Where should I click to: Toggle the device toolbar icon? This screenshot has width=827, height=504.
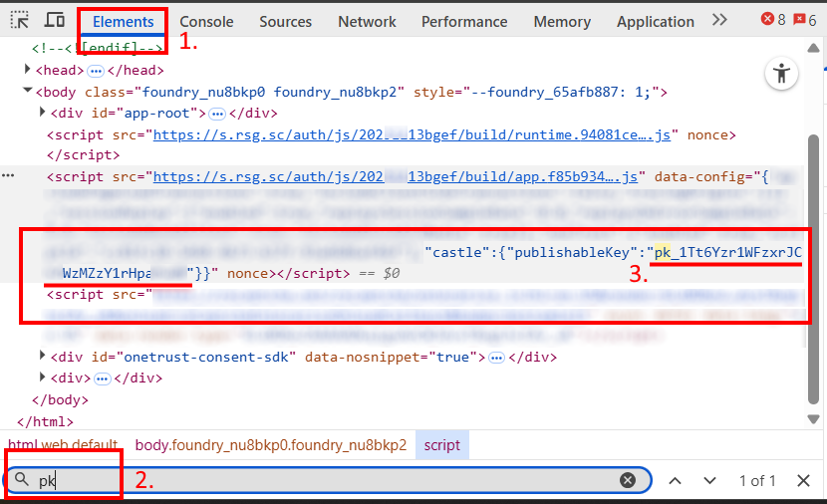click(x=55, y=21)
